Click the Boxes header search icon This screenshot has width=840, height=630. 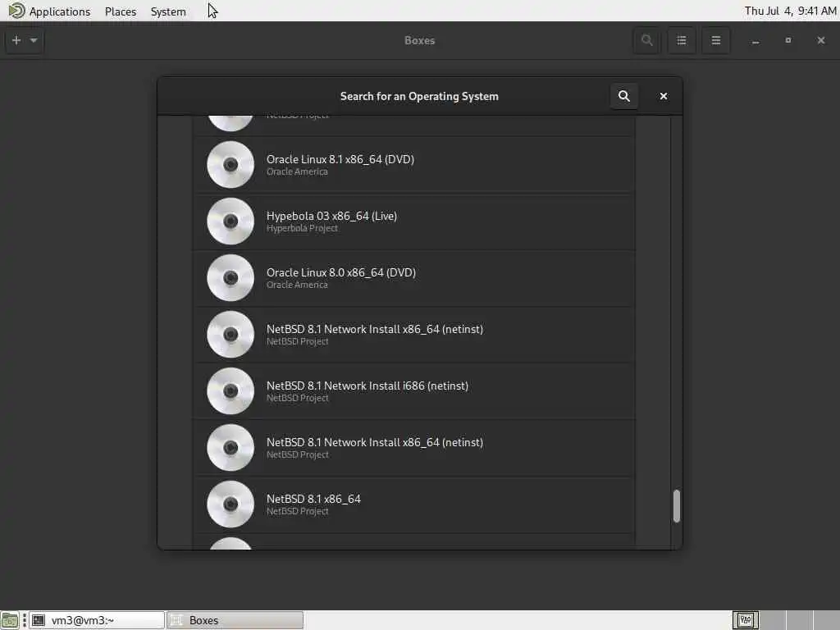click(x=646, y=40)
